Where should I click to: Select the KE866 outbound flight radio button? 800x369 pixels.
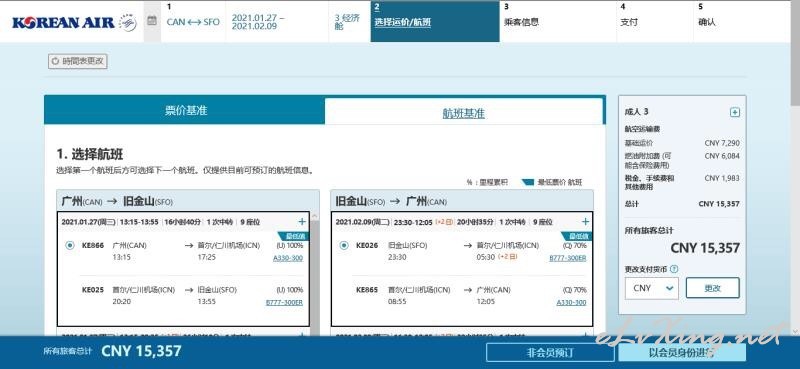(70, 245)
